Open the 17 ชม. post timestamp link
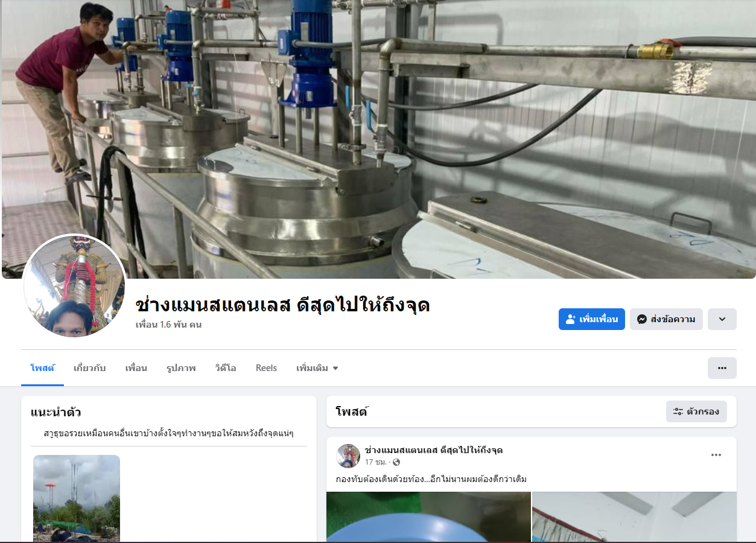756x543 pixels. 376,462
